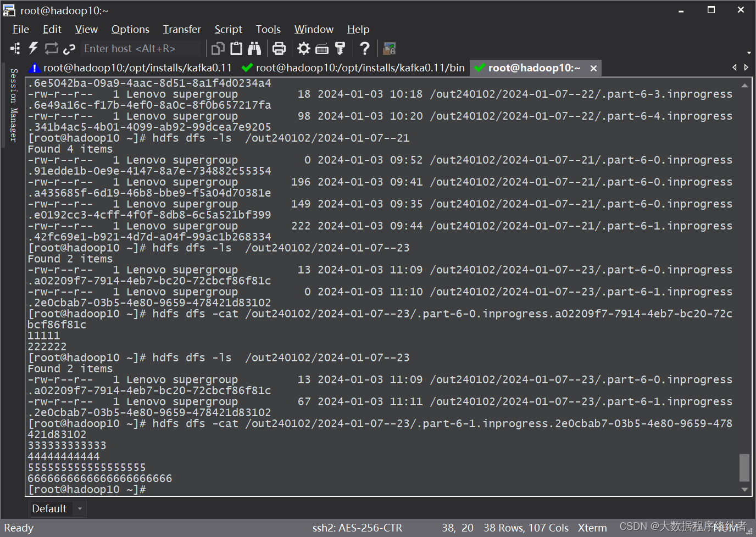Open the Options menu
This screenshot has width=756, height=537.
point(130,29)
